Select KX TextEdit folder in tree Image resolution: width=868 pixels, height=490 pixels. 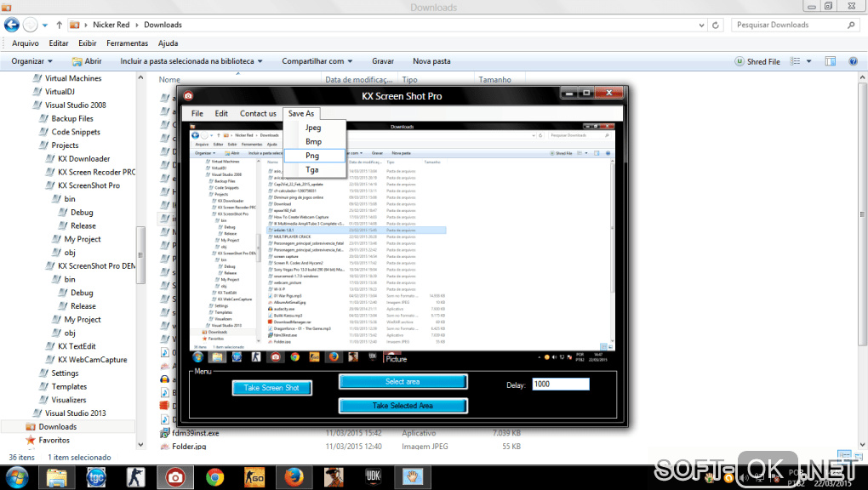[x=71, y=346]
